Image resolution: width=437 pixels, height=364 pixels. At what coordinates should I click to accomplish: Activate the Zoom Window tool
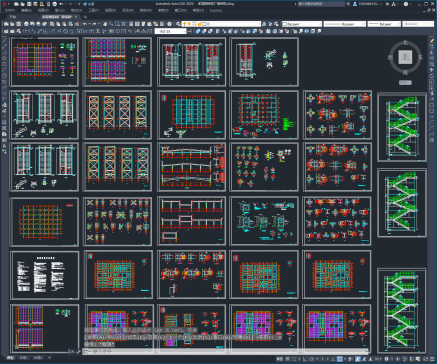coord(117,24)
